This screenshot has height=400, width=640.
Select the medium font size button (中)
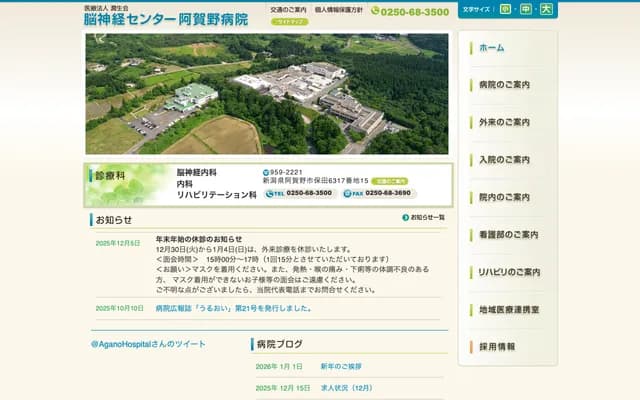point(526,10)
